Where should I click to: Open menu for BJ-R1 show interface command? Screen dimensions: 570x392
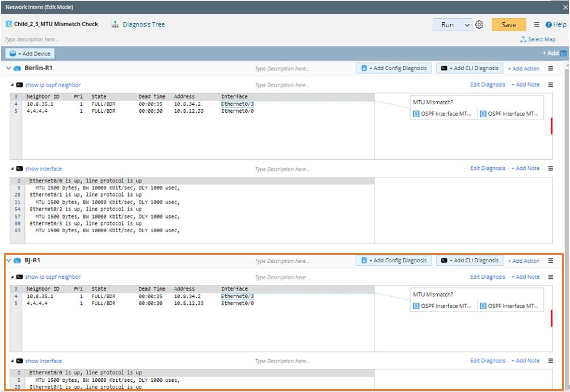pyautogui.click(x=551, y=361)
